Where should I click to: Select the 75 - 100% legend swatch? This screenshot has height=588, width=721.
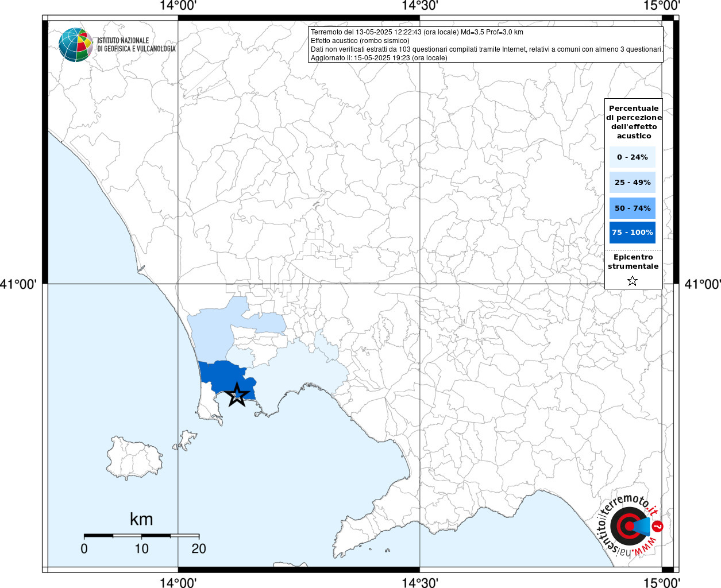pos(633,233)
